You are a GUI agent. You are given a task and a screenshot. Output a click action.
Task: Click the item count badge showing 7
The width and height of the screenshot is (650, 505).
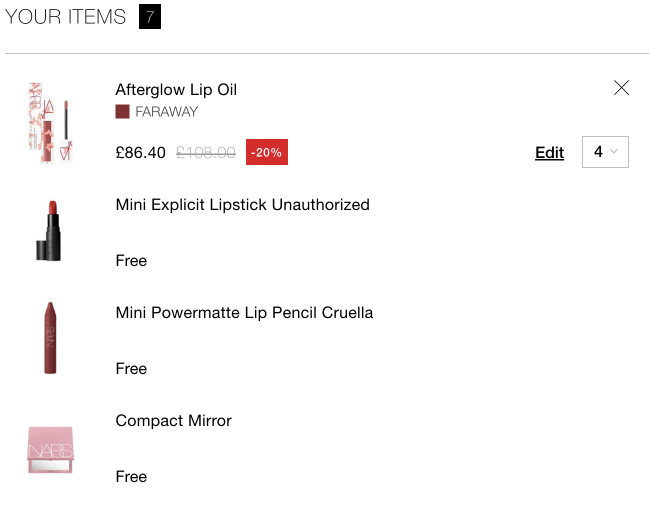point(150,17)
